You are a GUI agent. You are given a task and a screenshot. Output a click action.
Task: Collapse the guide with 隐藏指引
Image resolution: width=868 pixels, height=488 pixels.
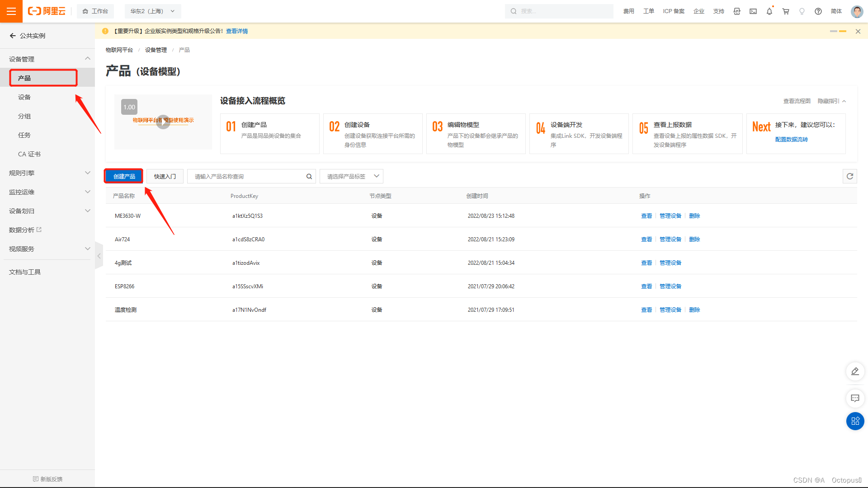pyautogui.click(x=831, y=101)
